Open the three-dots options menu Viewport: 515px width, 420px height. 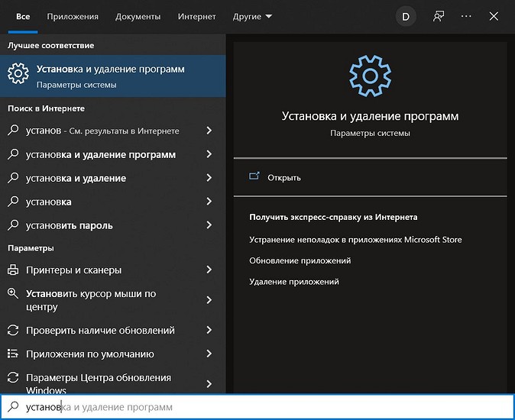[x=466, y=16]
